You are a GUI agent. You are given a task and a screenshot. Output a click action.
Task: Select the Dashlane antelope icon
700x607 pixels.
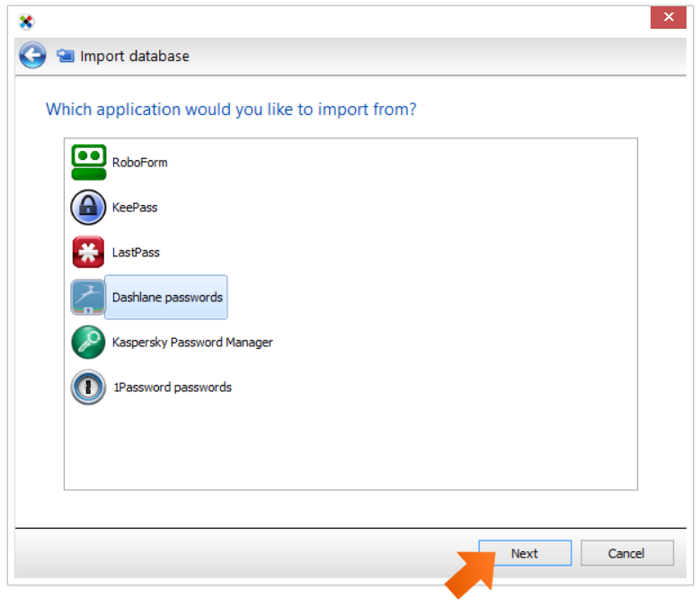point(88,297)
